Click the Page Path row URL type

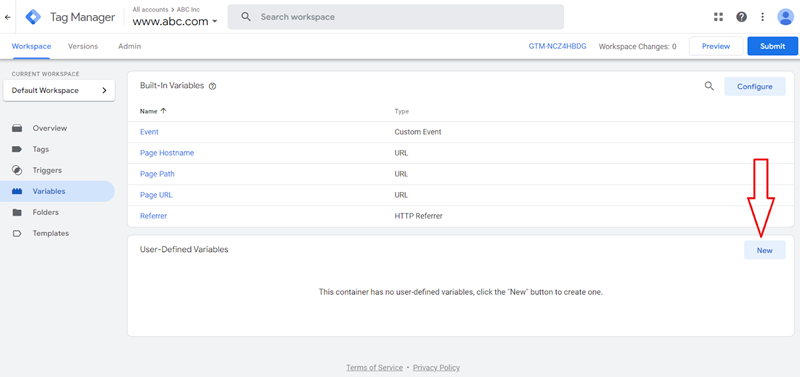coord(401,173)
